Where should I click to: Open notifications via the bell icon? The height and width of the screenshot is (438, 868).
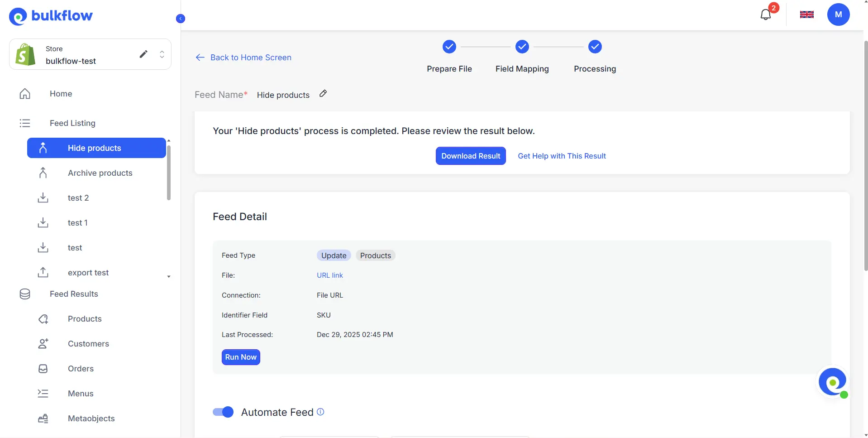pos(766,14)
